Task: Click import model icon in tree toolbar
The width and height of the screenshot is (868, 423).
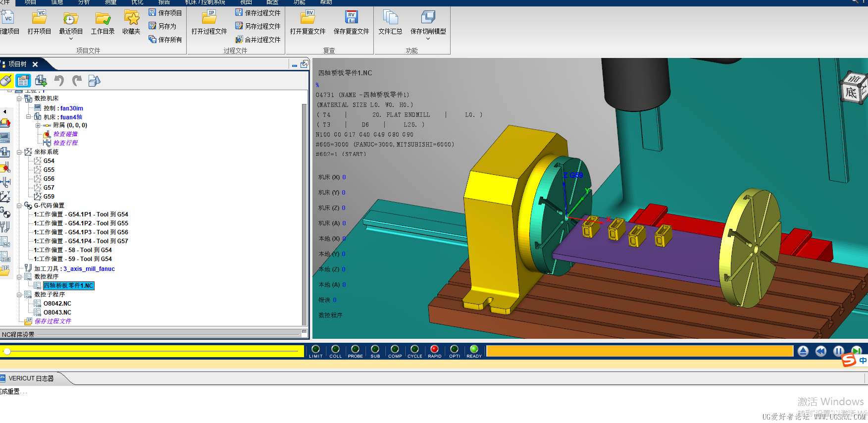Action: [x=94, y=81]
